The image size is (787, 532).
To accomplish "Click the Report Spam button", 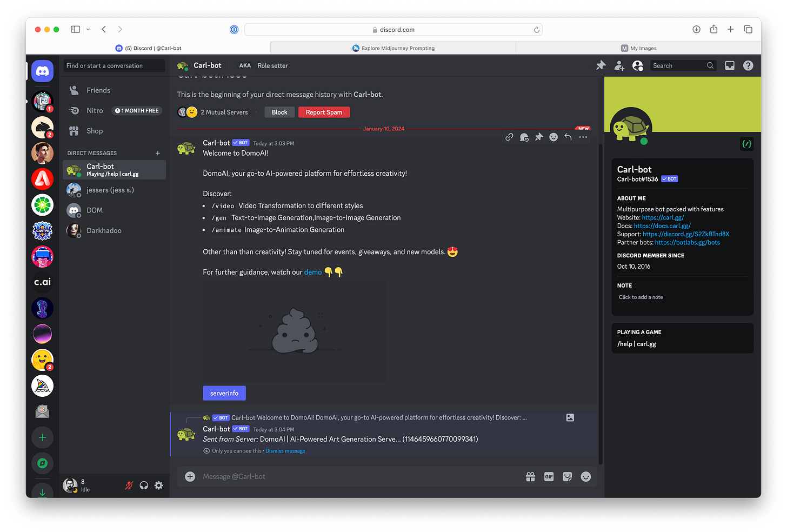I will point(324,112).
